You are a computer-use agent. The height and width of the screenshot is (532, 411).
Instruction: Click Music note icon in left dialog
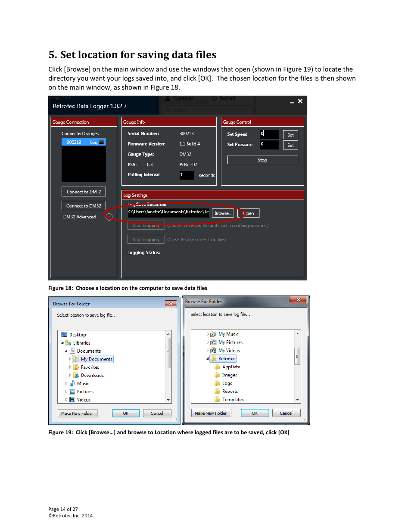point(72,383)
